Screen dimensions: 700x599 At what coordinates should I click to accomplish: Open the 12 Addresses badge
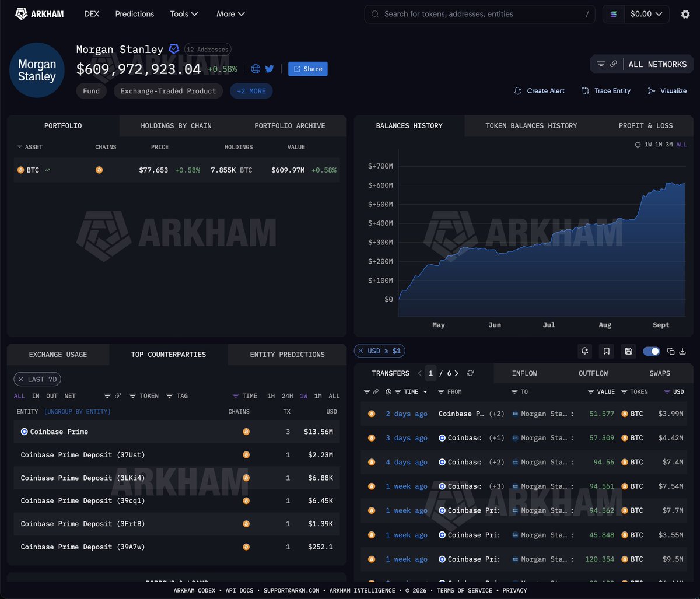[208, 50]
